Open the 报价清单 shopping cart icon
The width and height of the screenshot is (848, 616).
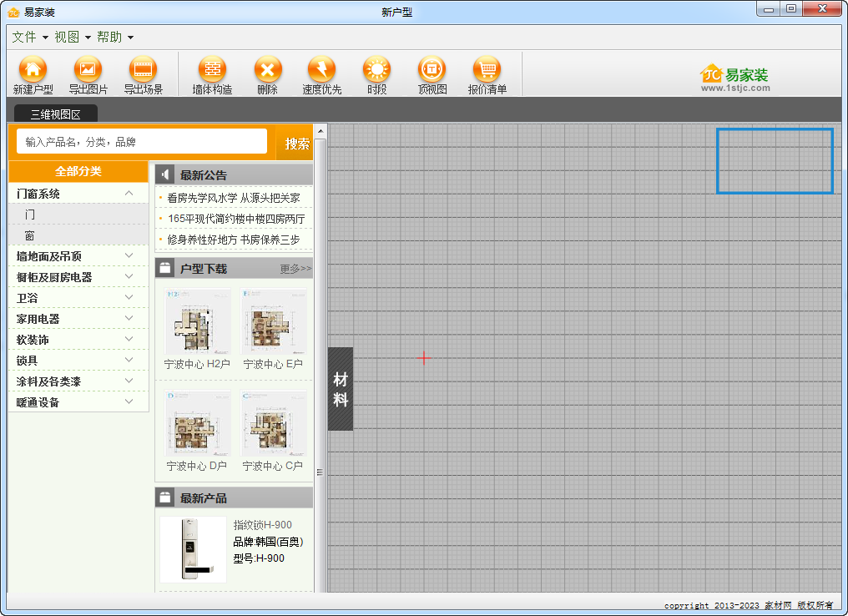[487, 69]
